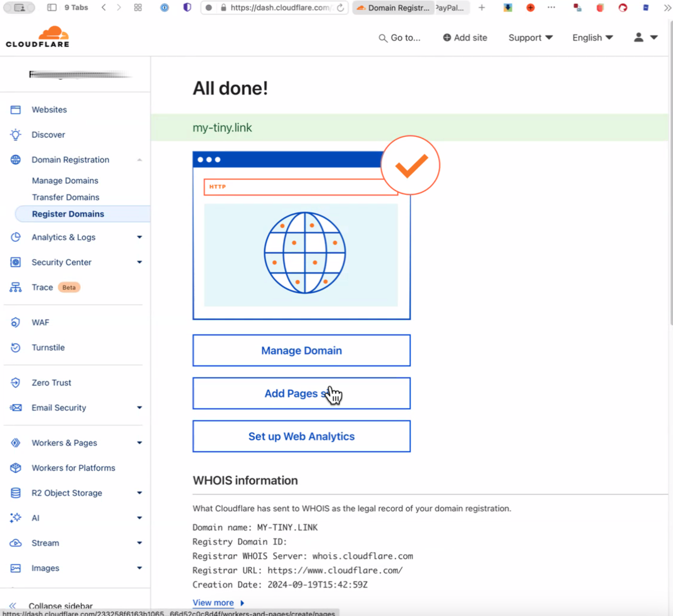Click the Security Center icon
The width and height of the screenshot is (673, 616).
coord(16,262)
